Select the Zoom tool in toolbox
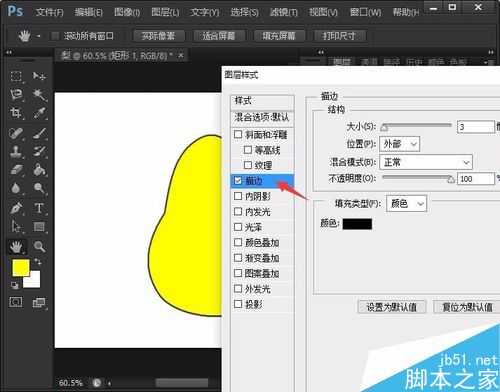The image size is (500, 392). coord(39,247)
